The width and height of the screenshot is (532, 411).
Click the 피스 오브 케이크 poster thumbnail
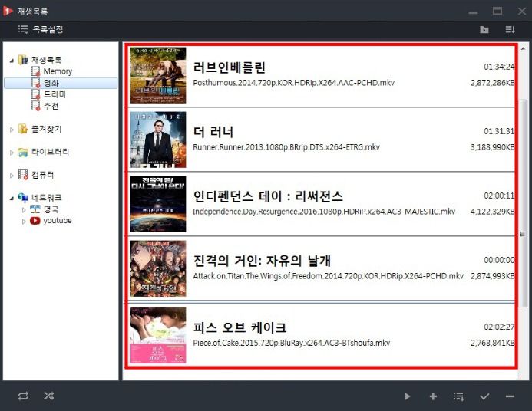point(158,335)
